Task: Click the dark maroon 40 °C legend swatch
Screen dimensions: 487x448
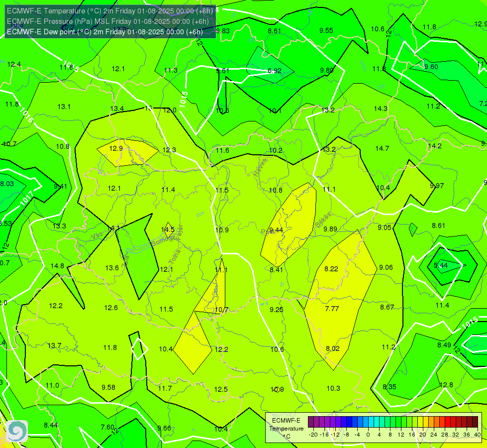Action: [x=475, y=422]
